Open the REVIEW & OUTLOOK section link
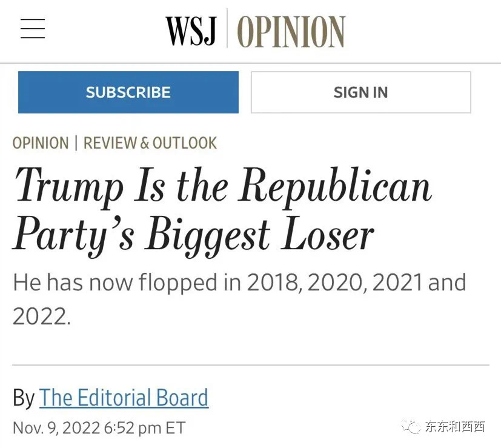 150,143
